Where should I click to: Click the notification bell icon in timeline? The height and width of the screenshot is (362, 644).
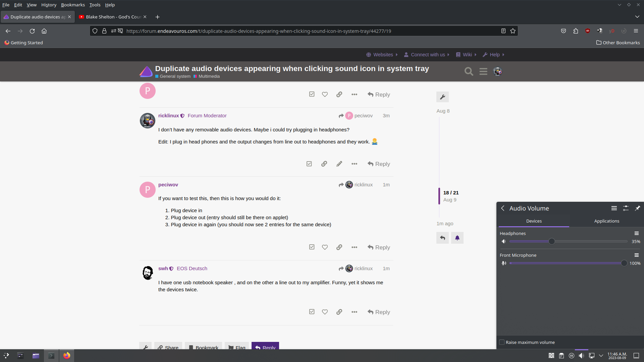(x=457, y=238)
